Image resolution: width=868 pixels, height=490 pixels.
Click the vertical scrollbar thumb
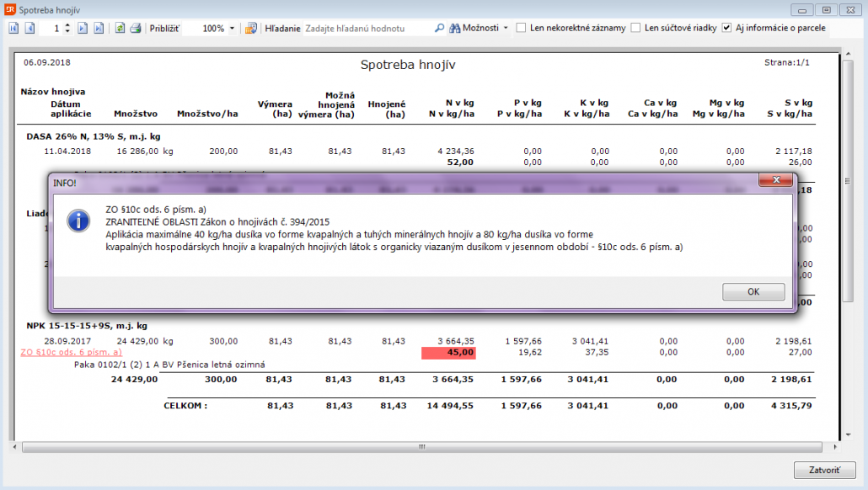click(x=848, y=181)
